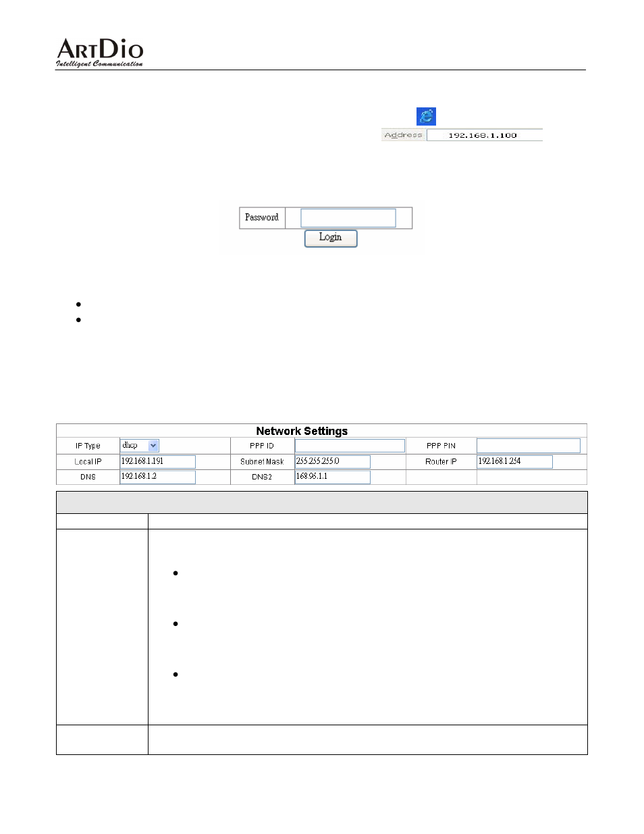
Task: Click the Local IP field 192.168.1.191
Action: pos(158,461)
